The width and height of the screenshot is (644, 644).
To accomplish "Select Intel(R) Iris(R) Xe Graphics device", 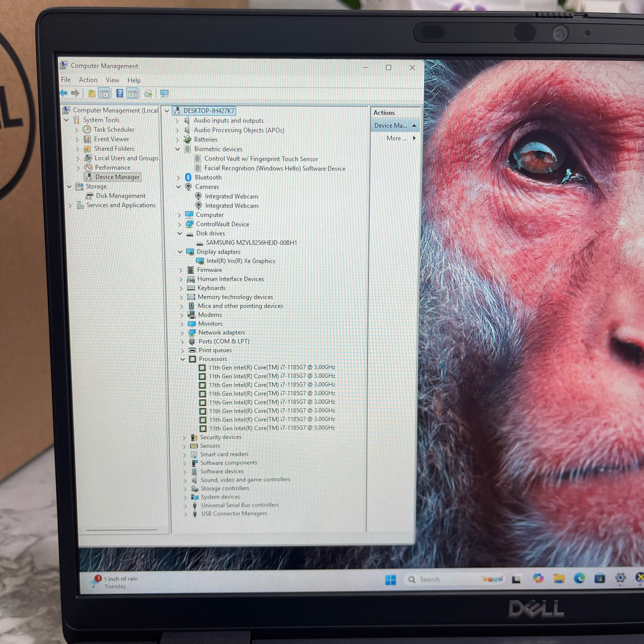I will click(241, 261).
